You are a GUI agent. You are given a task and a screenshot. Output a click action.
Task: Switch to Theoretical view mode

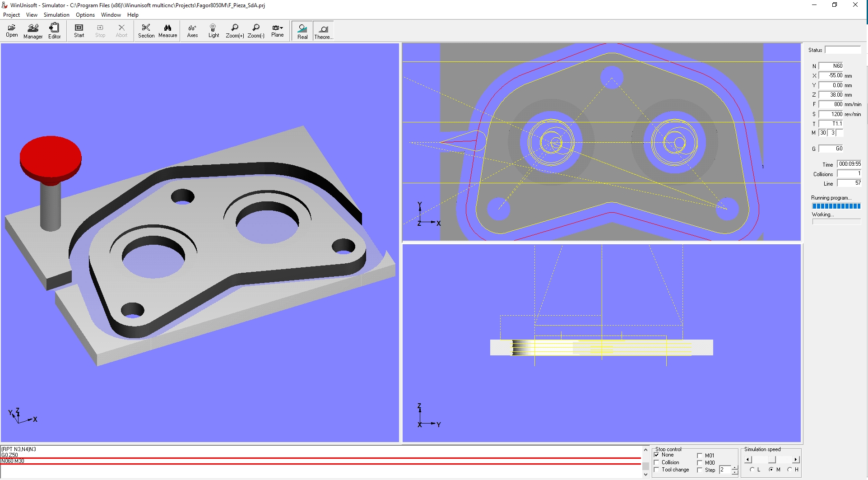(323, 31)
